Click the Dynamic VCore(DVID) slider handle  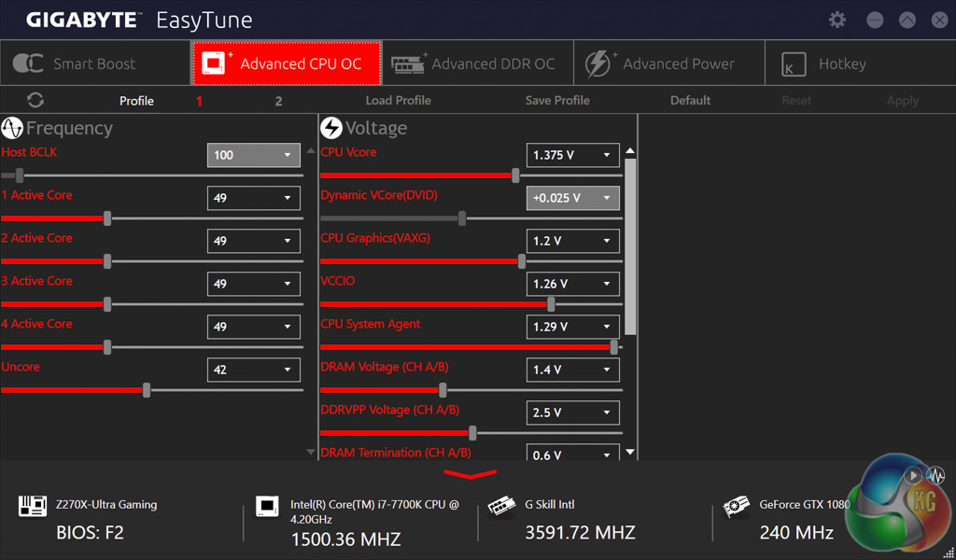coord(462,218)
